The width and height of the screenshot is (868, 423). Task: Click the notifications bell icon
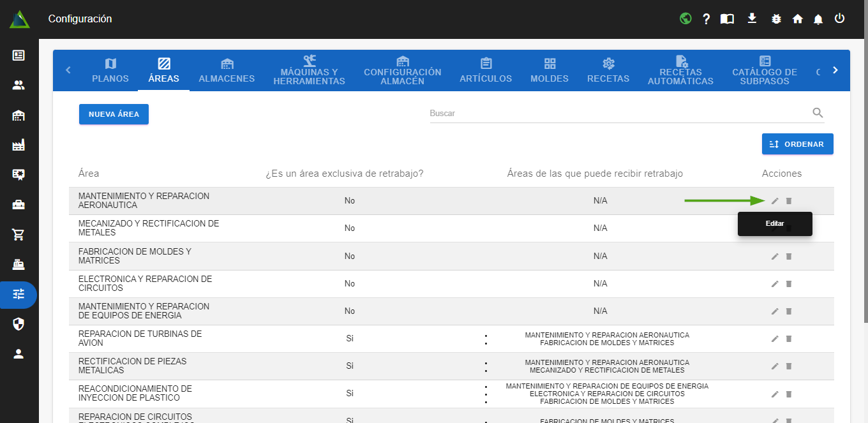coord(818,19)
